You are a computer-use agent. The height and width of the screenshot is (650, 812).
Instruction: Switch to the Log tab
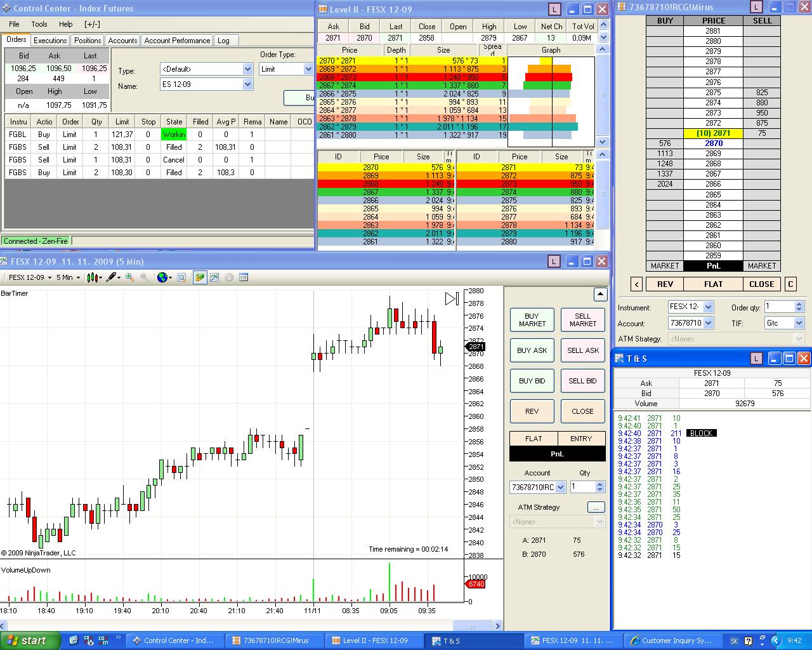point(223,41)
